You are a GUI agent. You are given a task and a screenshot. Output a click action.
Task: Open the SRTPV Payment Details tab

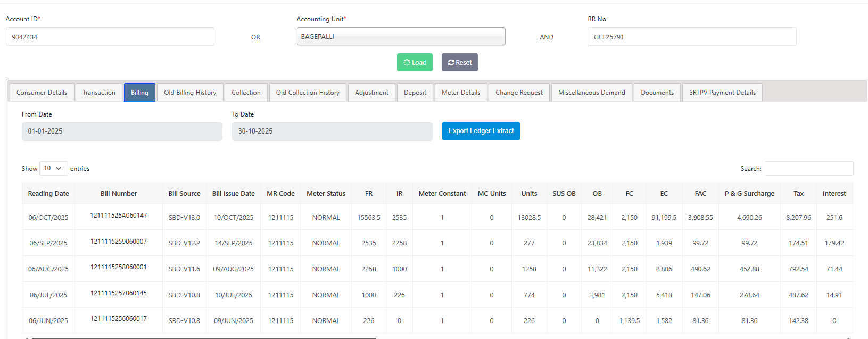pyautogui.click(x=722, y=93)
